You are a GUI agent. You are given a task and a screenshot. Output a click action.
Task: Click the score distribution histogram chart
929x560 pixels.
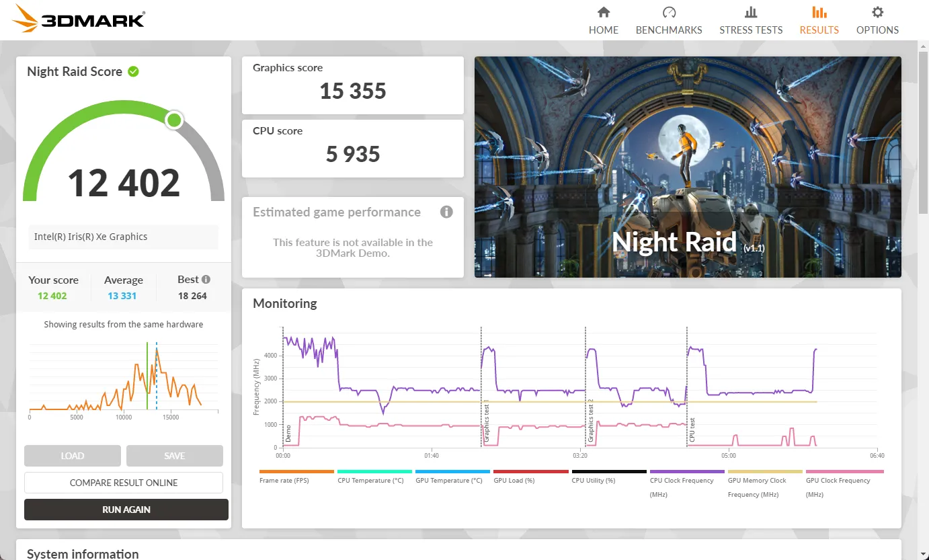124,380
